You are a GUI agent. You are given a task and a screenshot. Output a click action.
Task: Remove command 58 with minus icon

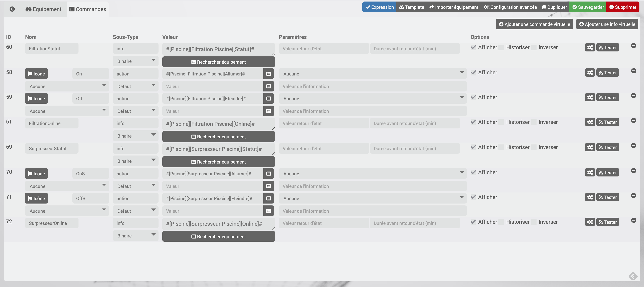[x=634, y=71]
